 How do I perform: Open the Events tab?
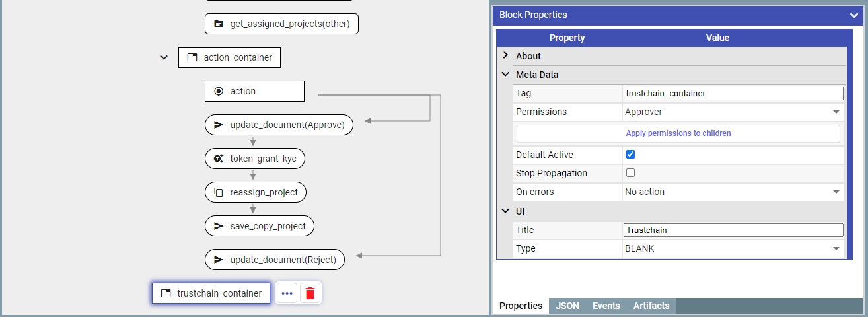pyautogui.click(x=606, y=306)
